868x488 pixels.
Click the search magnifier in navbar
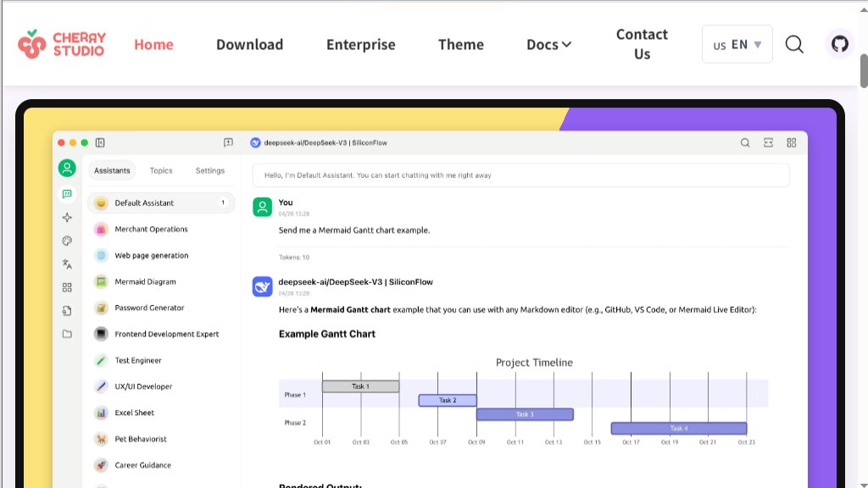tap(794, 44)
